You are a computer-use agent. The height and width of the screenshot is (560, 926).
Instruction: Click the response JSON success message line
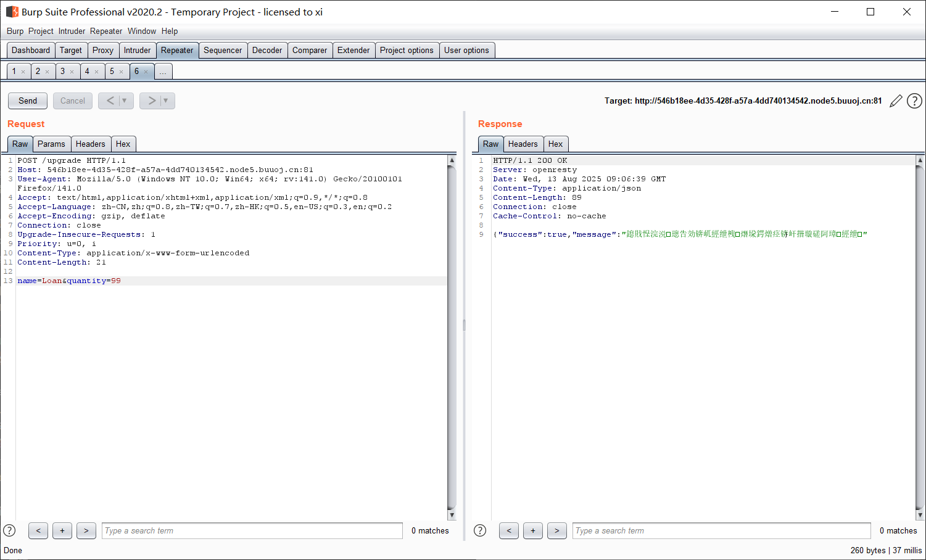(680, 234)
